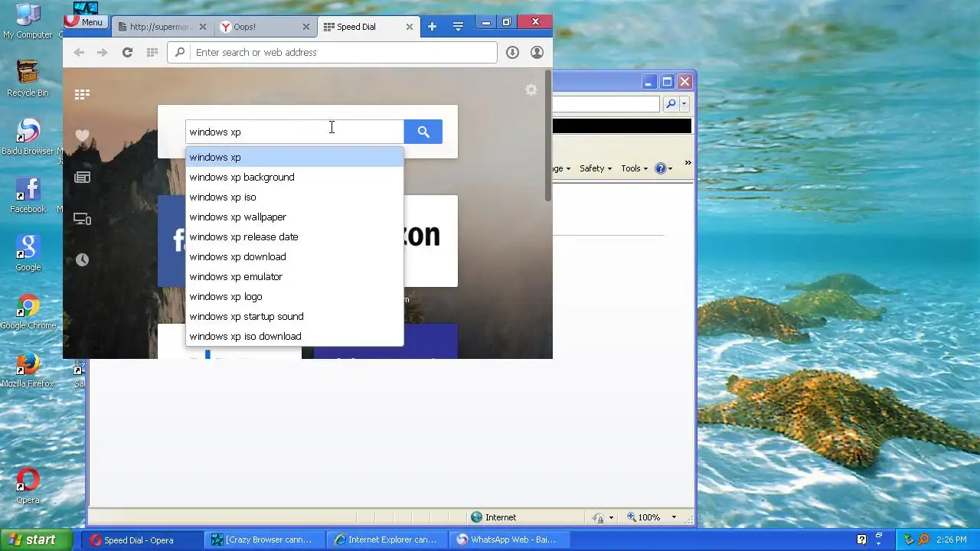
Task: Close the Speed Dial tab
Action: 410,27
